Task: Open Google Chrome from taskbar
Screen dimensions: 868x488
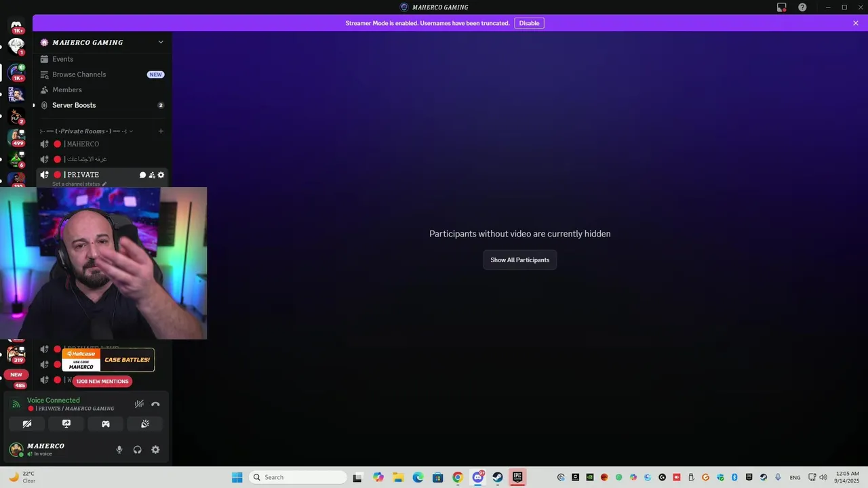Action: (458, 477)
